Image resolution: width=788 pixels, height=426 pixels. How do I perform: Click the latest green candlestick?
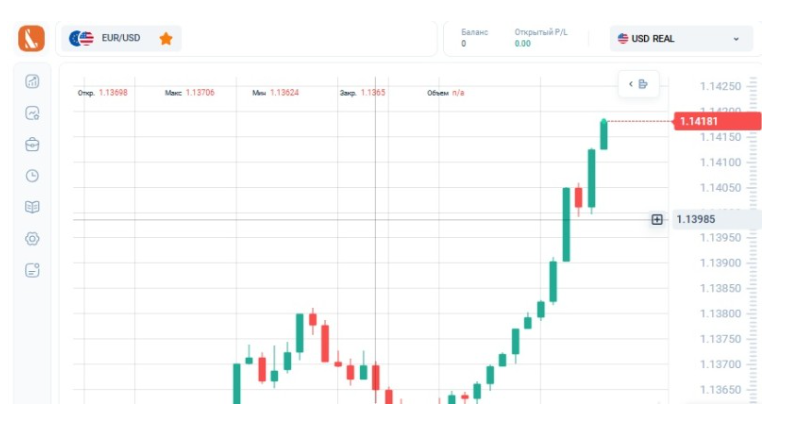point(604,135)
